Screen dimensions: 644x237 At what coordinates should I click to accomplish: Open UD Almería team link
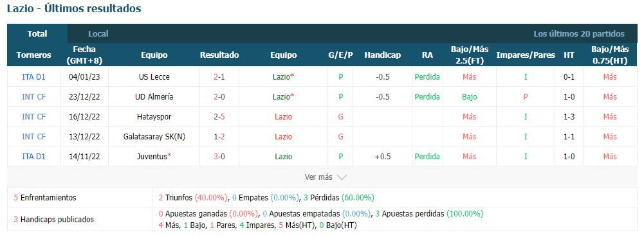coord(154,97)
